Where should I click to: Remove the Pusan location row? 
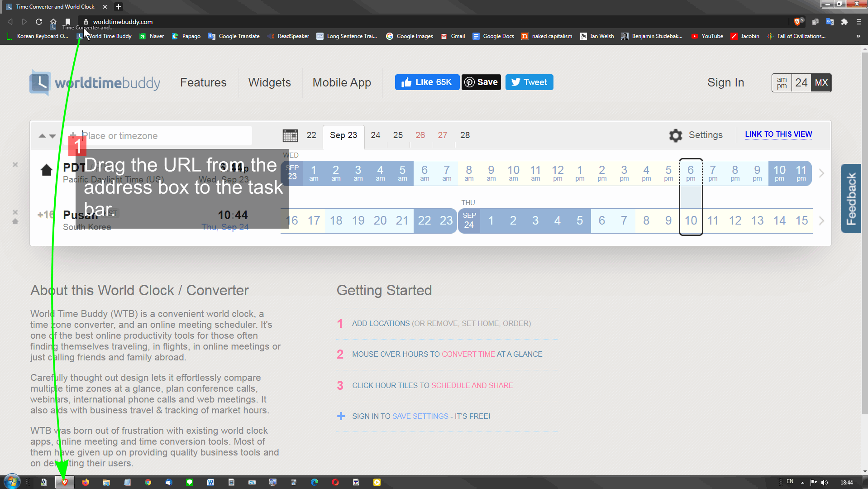click(x=15, y=212)
